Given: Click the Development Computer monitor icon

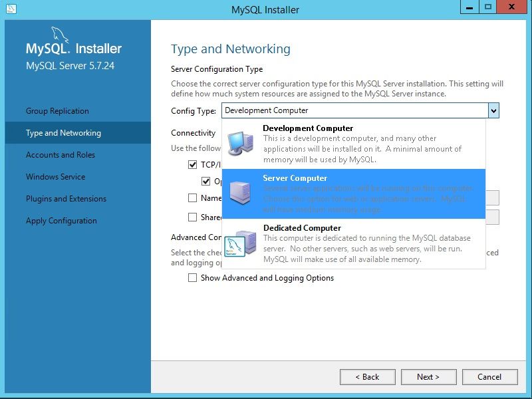Looking at the screenshot, I should [241, 144].
